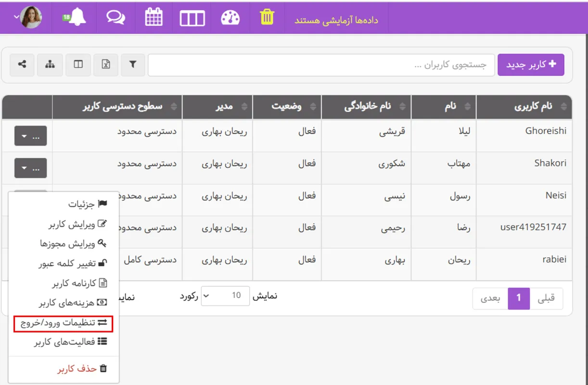The width and height of the screenshot is (588, 385).
Task: Click the profile avatar in the top corner
Action: point(26,17)
